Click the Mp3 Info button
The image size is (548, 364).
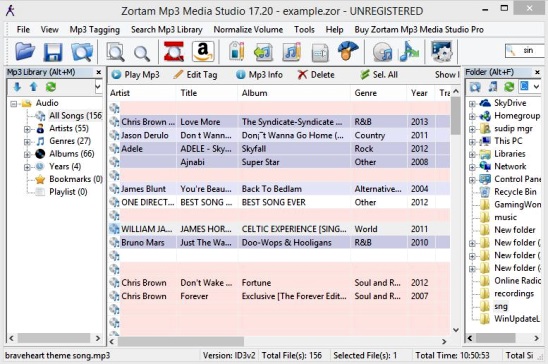(259, 75)
